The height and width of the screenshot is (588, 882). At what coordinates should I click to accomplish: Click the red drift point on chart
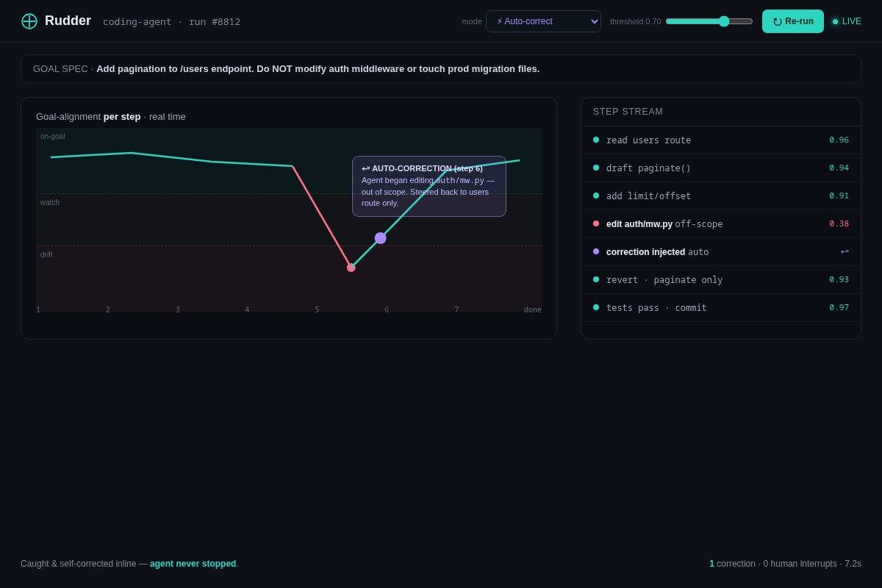pyautogui.click(x=351, y=268)
